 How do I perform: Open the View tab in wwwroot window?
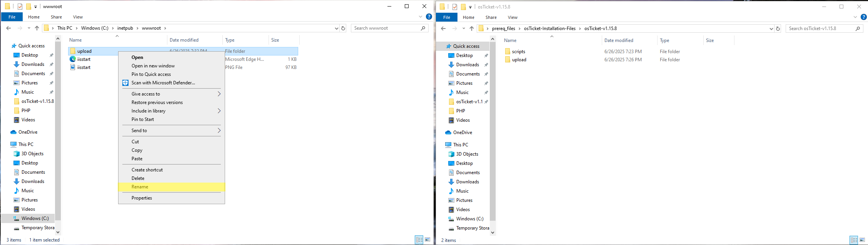click(x=78, y=17)
